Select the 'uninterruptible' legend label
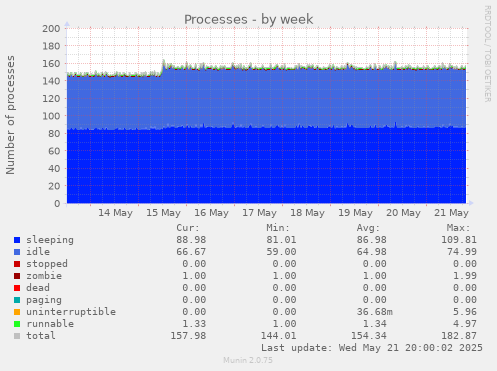The height and width of the screenshot is (371, 497). (x=71, y=312)
